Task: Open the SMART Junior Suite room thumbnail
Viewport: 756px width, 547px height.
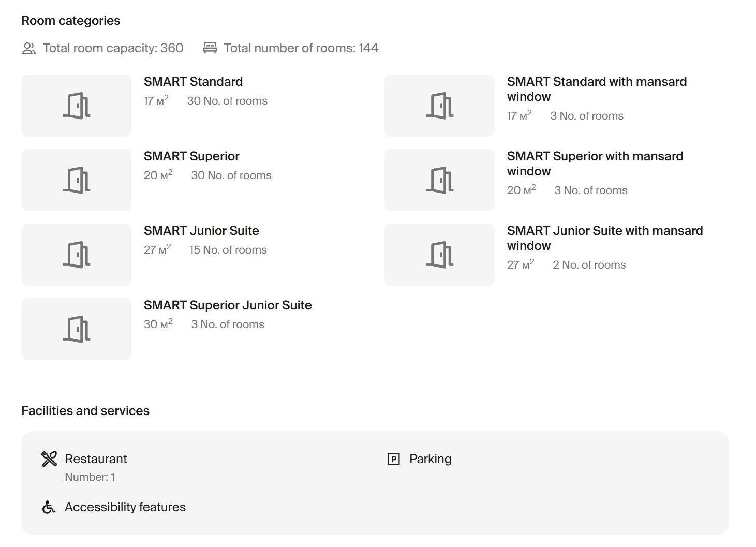Action: tap(76, 255)
